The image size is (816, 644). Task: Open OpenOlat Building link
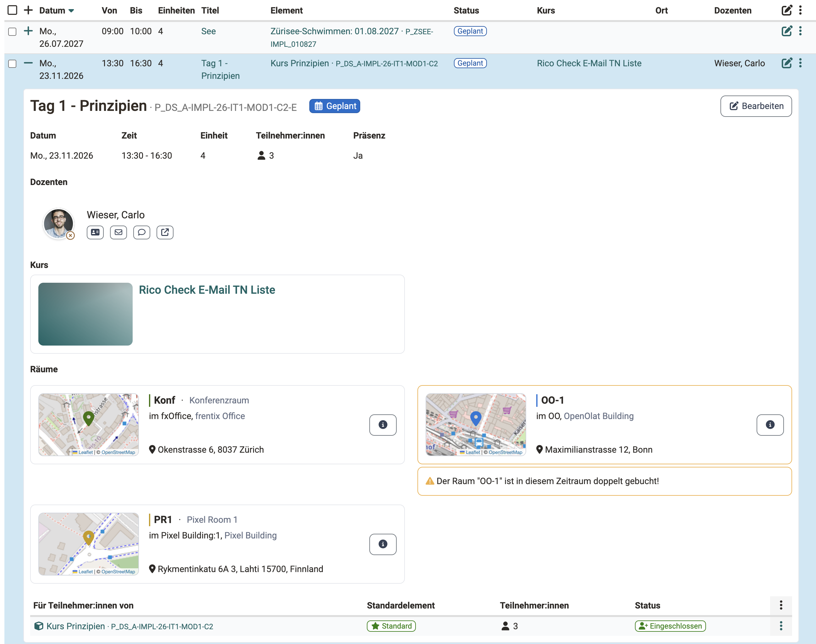pos(599,416)
